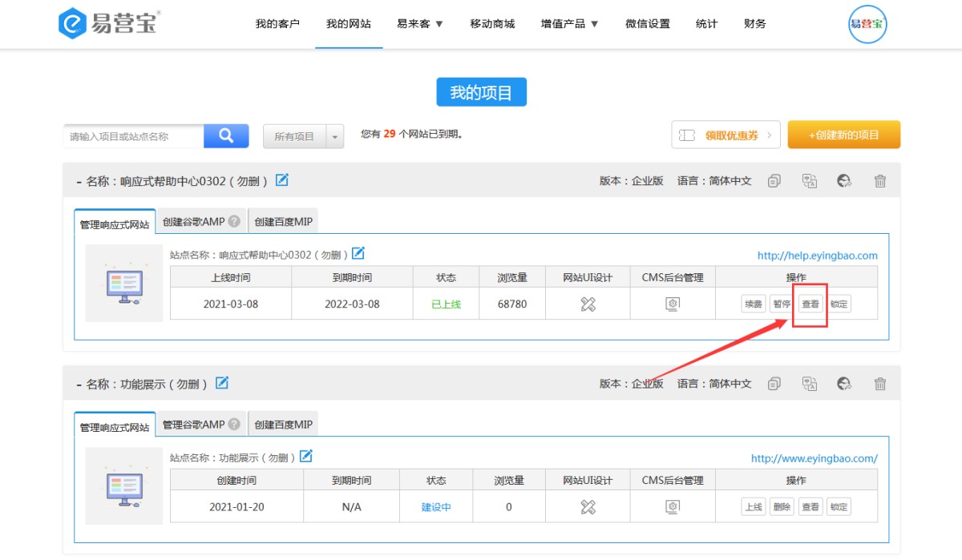
Task: Open 网站UI设计 for help.eyingbao.com site
Action: click(588, 304)
